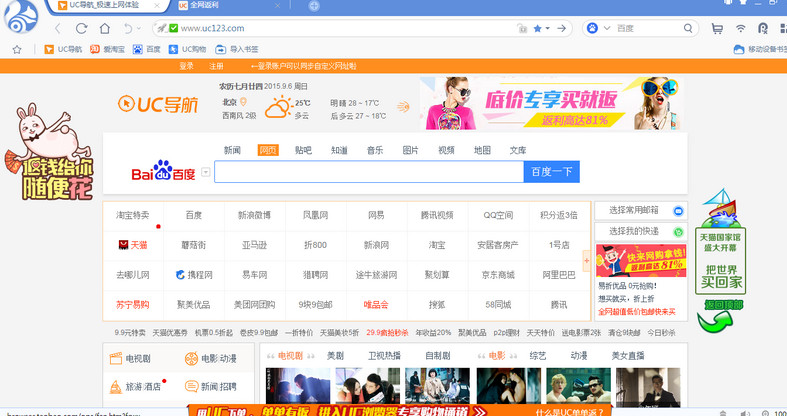Open the shopping cart toolbar icon

pos(717,29)
